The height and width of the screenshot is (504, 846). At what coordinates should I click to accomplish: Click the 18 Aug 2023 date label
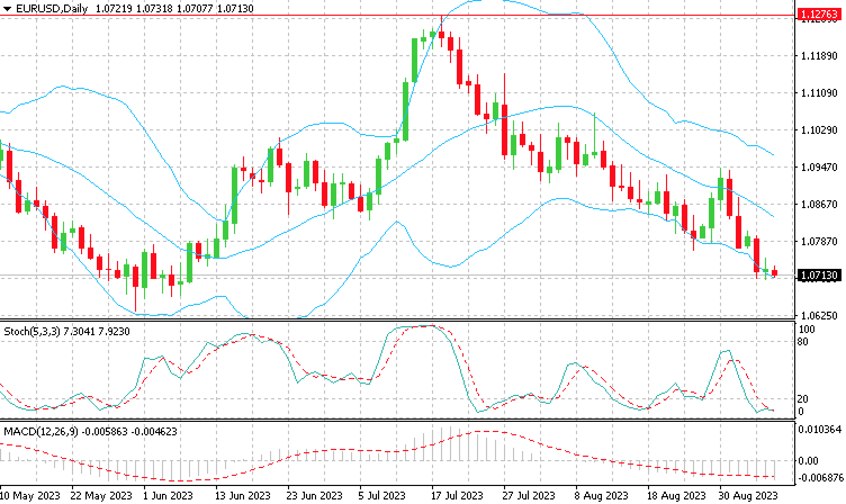click(x=676, y=496)
